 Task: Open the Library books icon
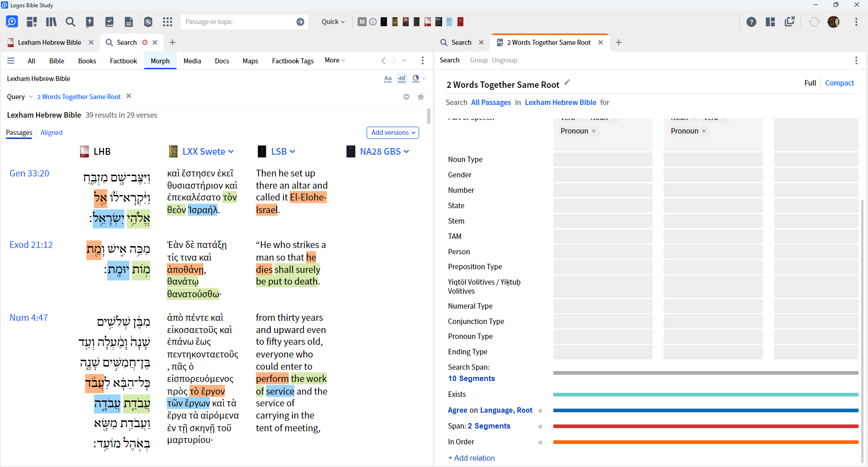(51, 22)
